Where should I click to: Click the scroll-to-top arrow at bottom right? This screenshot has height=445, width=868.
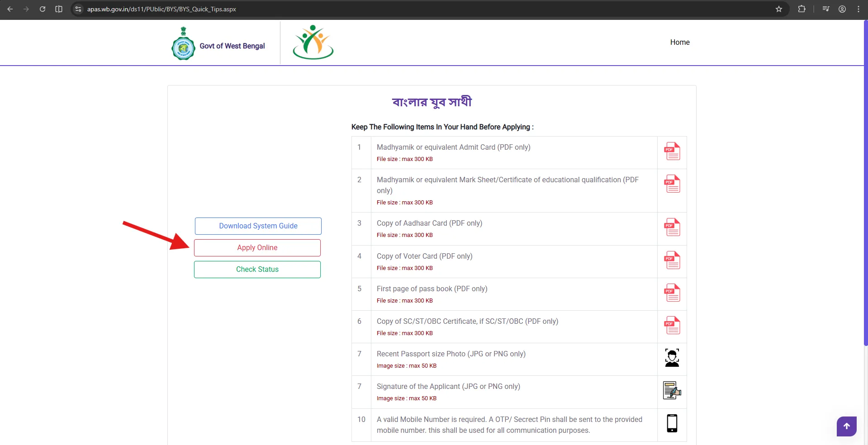pos(846,426)
